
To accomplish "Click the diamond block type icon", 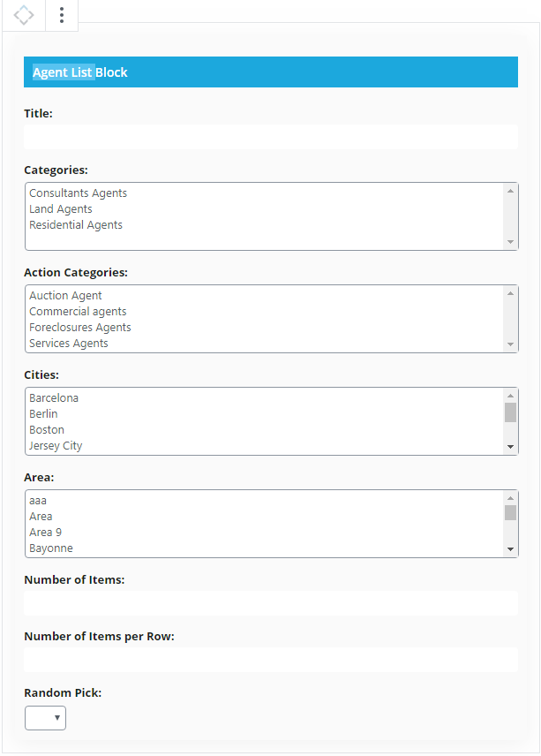I will [x=24, y=15].
